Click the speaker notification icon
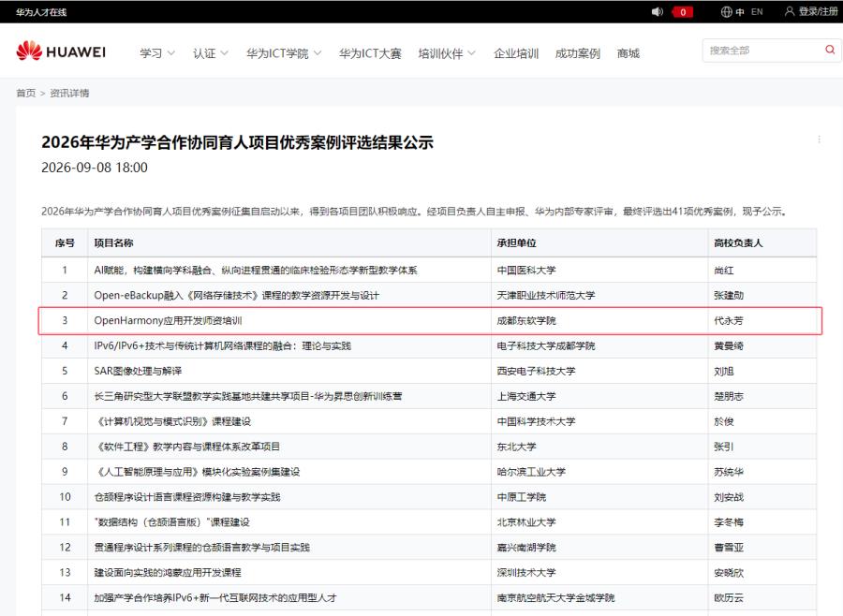The image size is (843, 616). click(x=657, y=12)
